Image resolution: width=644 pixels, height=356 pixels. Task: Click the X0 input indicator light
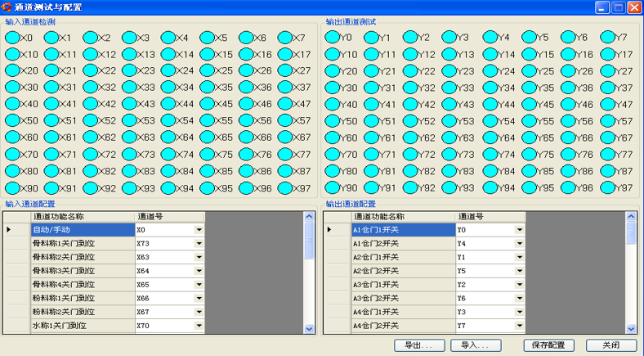pyautogui.click(x=12, y=38)
